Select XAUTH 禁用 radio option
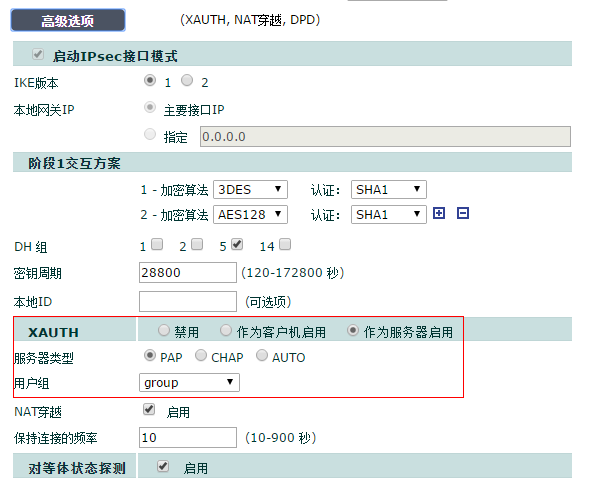This screenshot has height=480, width=597. pyautogui.click(x=164, y=330)
